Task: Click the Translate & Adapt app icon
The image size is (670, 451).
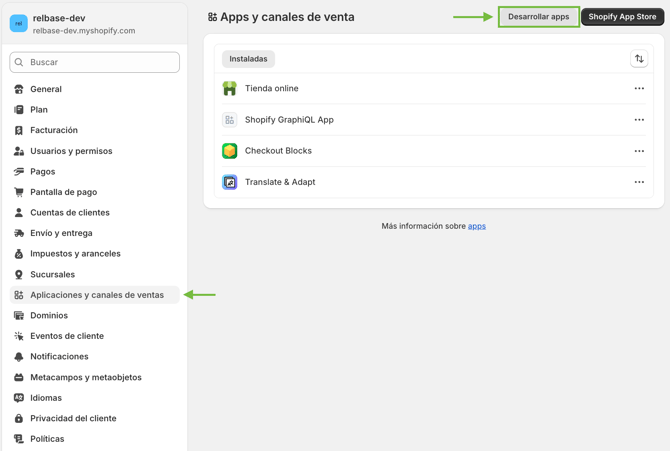Action: (x=229, y=182)
